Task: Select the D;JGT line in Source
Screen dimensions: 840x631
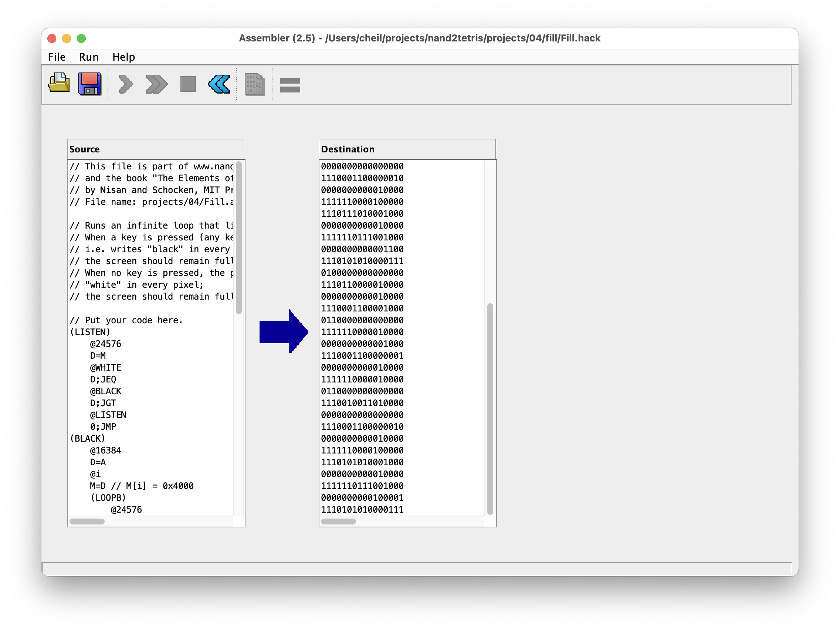Action: pos(103,403)
